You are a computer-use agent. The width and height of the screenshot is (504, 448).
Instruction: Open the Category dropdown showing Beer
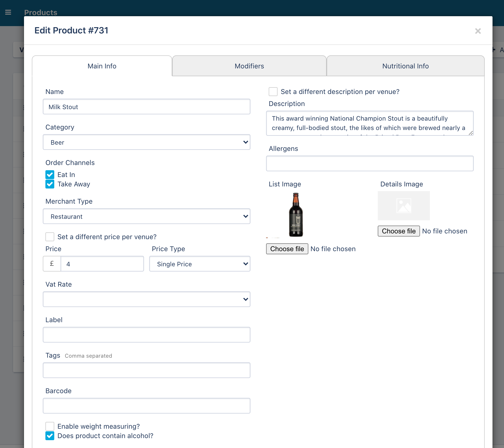(x=147, y=142)
